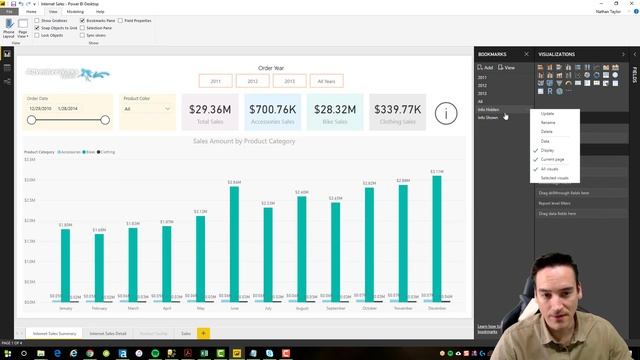The image size is (640, 360).
Task: Switch to Report view in left sidebar
Action: [7, 54]
